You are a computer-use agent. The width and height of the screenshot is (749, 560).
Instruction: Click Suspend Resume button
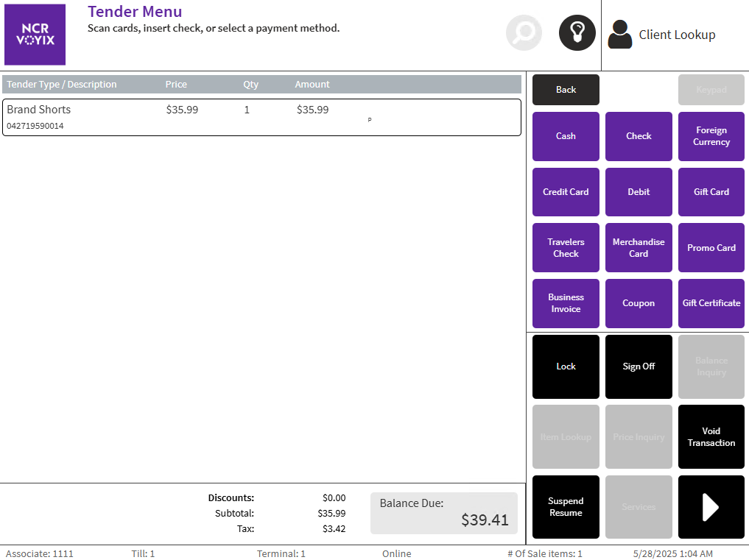coord(566,507)
